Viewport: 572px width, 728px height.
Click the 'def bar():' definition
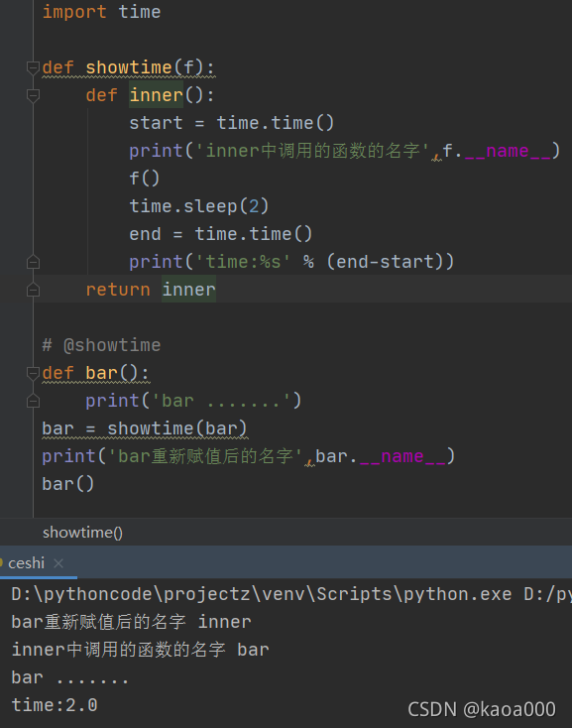[95, 373]
